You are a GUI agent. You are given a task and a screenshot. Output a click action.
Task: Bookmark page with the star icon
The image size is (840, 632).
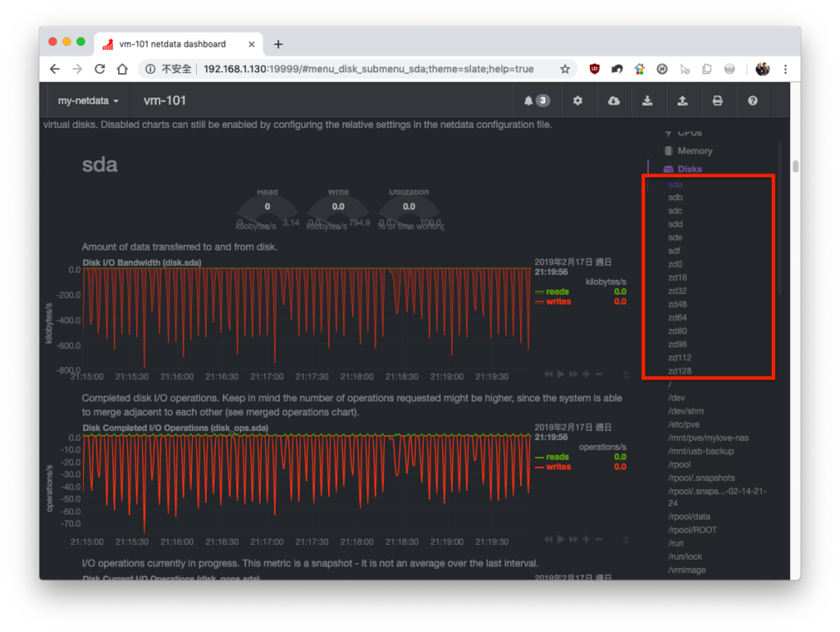[x=564, y=69]
